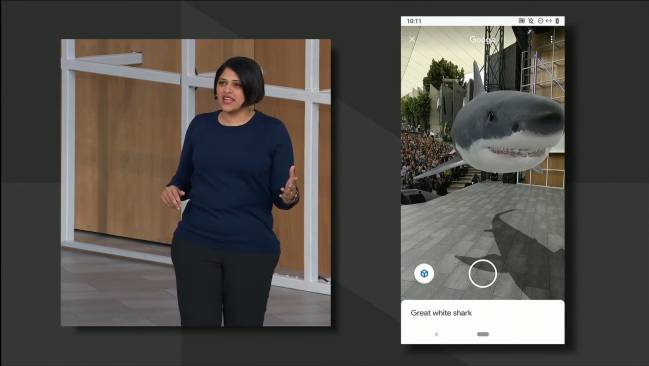This screenshot has width=649, height=366.
Task: Tap the connection arrows status icon
Action: [x=549, y=21]
